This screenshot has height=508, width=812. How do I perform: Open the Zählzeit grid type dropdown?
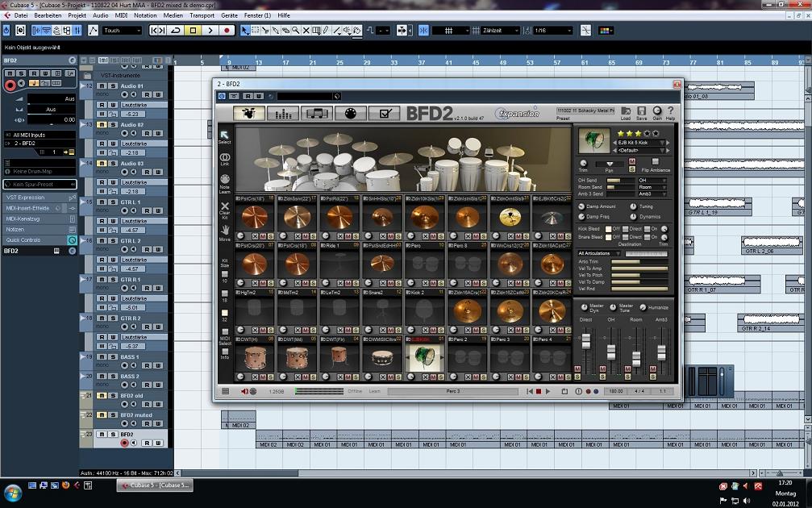pyautogui.click(x=500, y=31)
